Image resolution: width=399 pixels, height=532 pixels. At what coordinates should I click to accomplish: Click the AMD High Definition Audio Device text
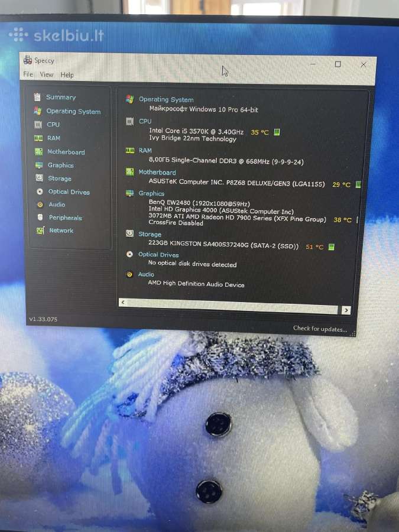click(x=196, y=284)
